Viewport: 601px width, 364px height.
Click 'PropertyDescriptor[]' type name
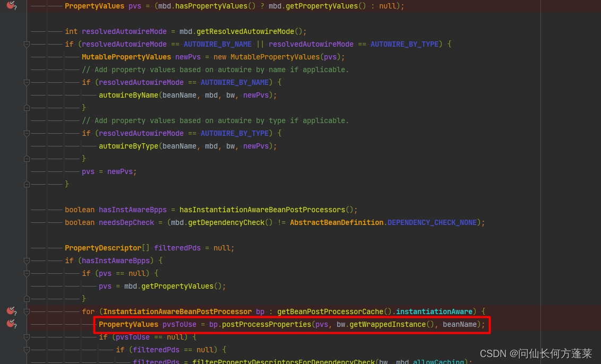(x=107, y=248)
